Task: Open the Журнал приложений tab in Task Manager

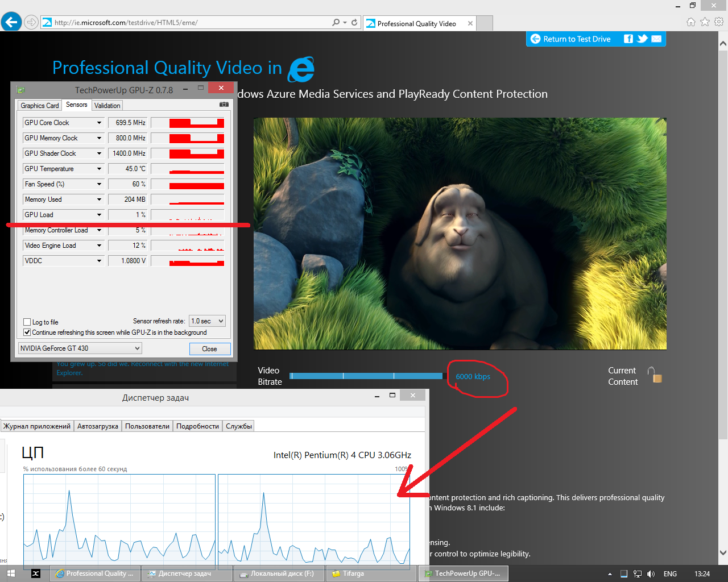Action: [37, 426]
